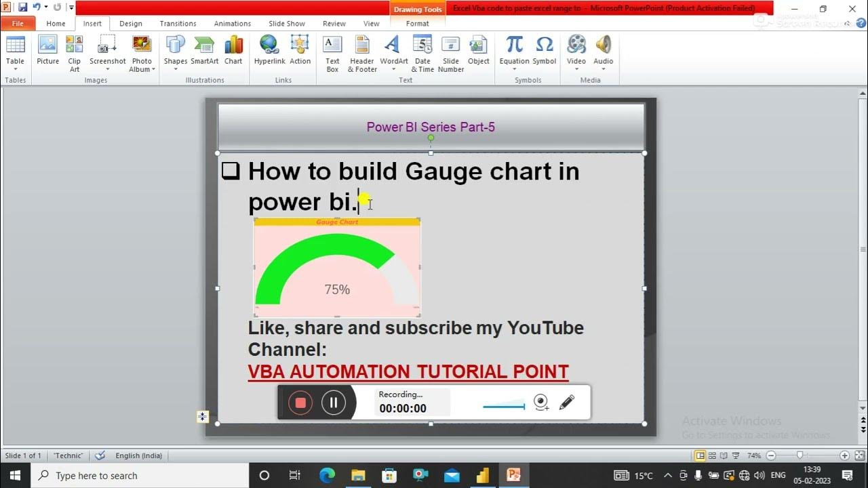Open the Screenshot tool

pos(107,54)
